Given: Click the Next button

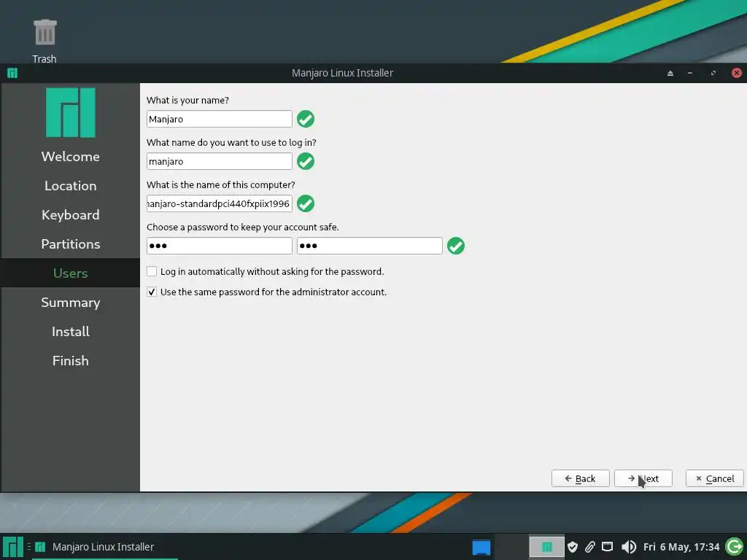Looking at the screenshot, I should 643,478.
